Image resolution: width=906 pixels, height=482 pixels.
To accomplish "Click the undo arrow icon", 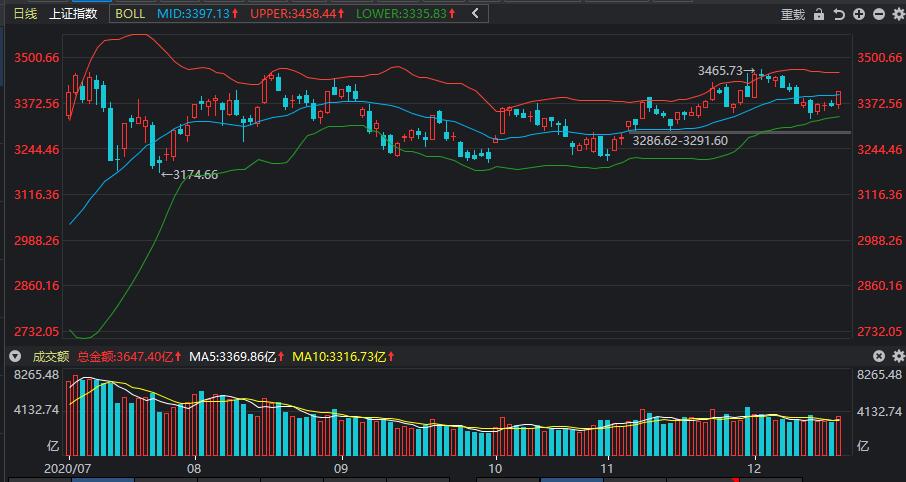I will point(839,14).
